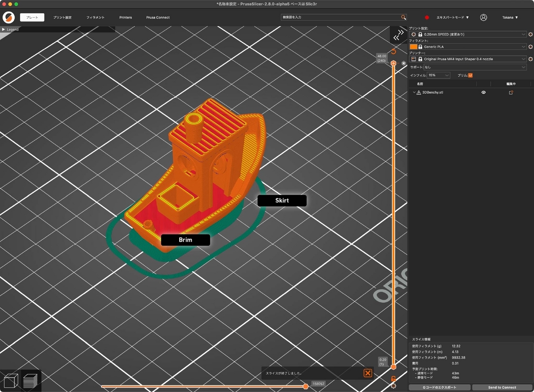Uncheck the ブリム brim checkbox

click(x=470, y=75)
